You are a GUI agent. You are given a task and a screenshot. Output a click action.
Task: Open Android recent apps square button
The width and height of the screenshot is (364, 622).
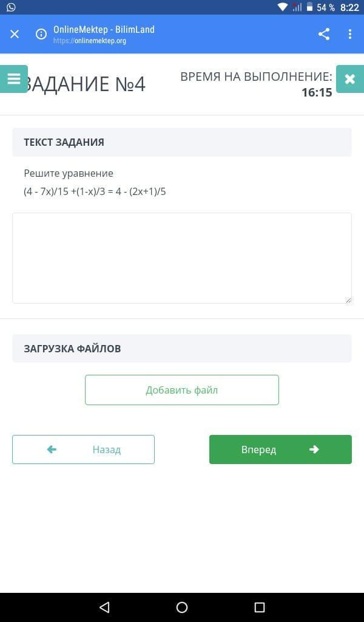(260, 607)
